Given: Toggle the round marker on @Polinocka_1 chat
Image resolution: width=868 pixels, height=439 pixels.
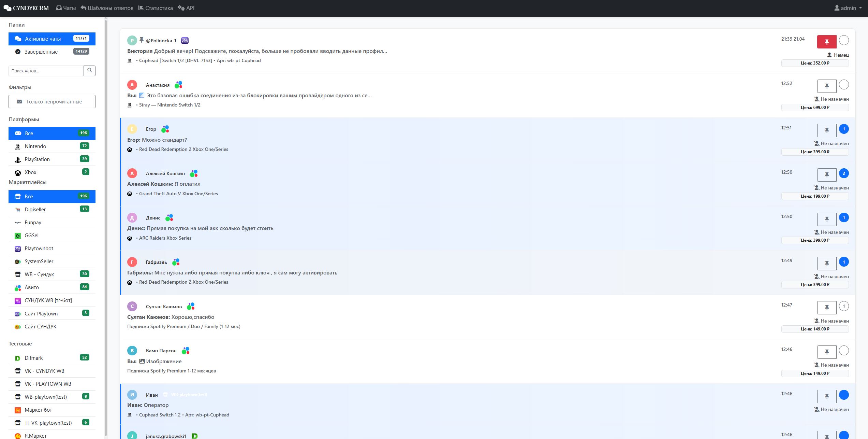Looking at the screenshot, I should (844, 40).
